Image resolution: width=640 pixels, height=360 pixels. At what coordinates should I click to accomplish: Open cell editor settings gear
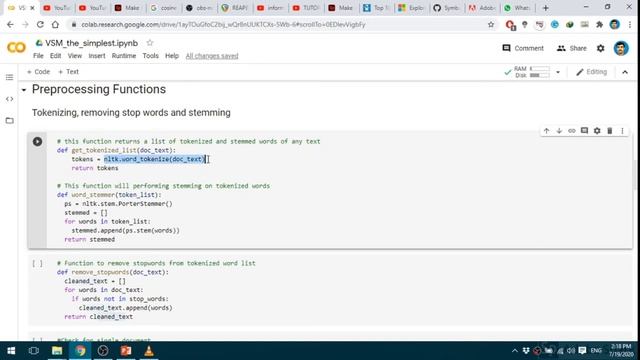pos(597,131)
